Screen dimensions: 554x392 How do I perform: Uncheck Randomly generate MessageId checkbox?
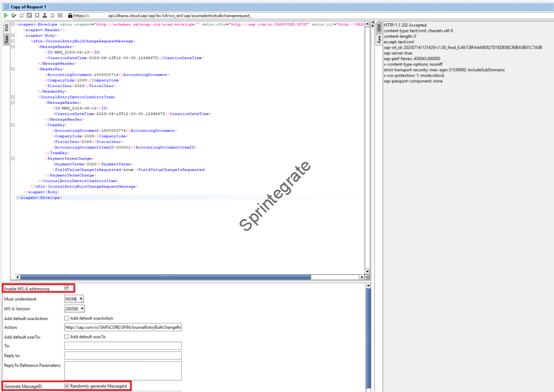[67, 386]
